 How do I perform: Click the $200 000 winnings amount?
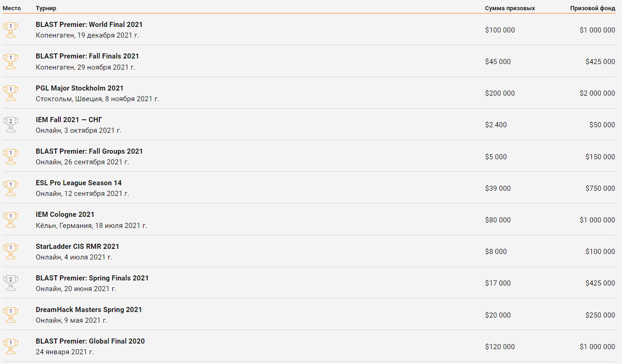(x=500, y=93)
